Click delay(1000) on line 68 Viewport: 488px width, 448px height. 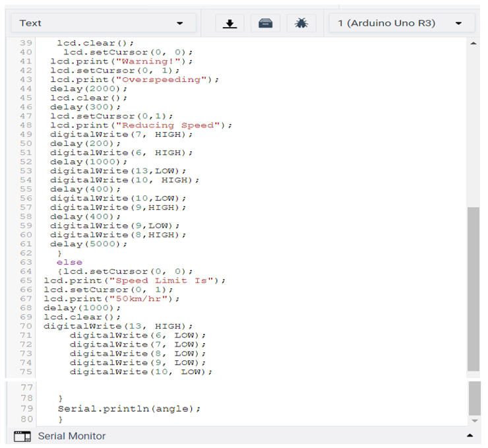tap(82, 308)
